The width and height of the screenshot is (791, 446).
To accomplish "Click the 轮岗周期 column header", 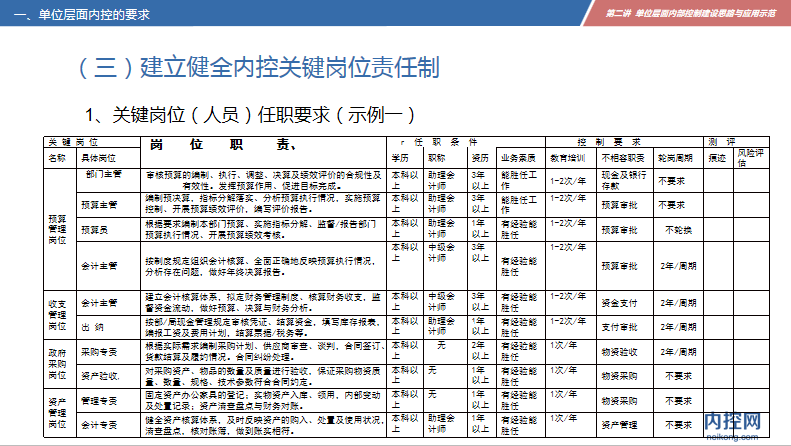I will coord(675,158).
